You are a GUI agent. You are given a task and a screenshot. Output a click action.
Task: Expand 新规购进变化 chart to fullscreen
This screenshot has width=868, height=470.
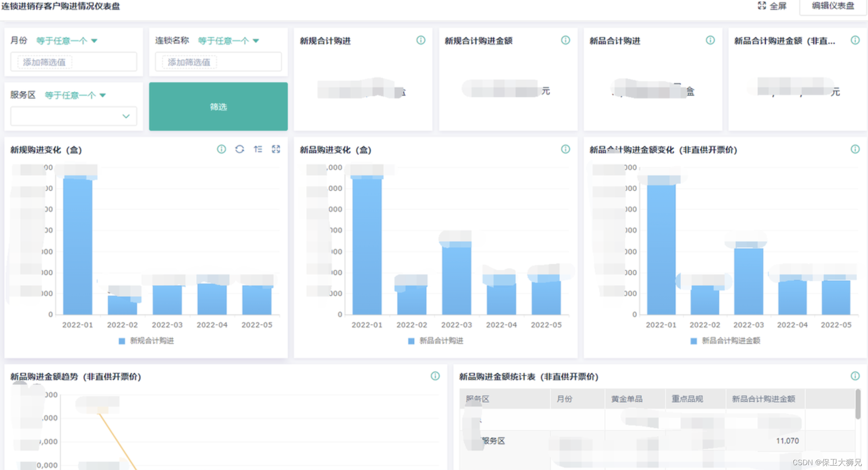click(x=276, y=150)
